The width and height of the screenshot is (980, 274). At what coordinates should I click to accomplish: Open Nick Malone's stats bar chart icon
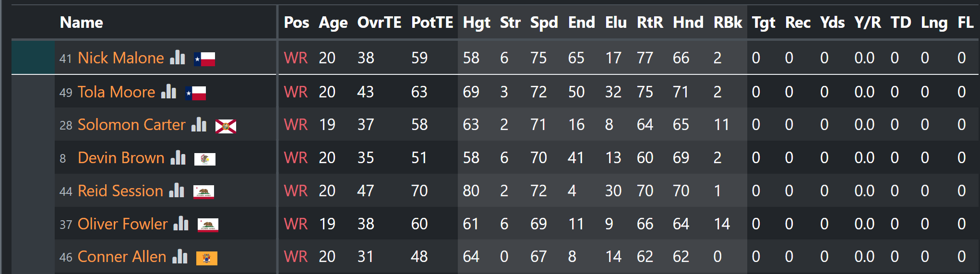pyautogui.click(x=178, y=57)
